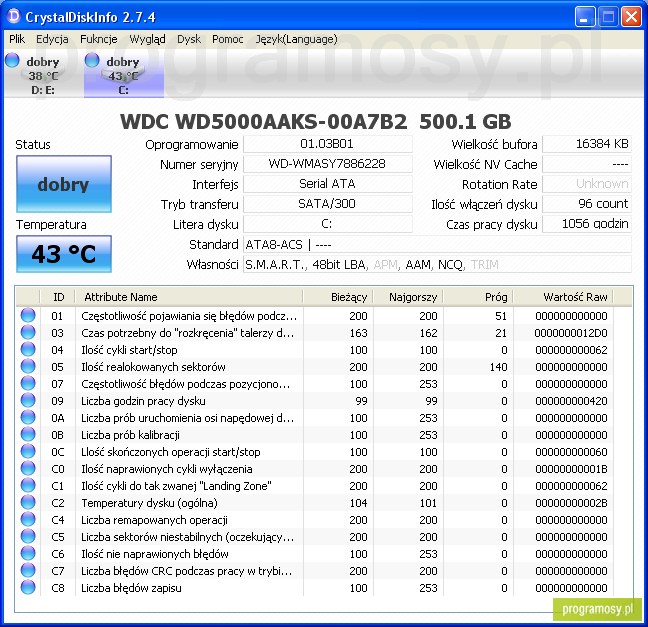
Task: Click status orb for attribute C0
Action: (28, 468)
